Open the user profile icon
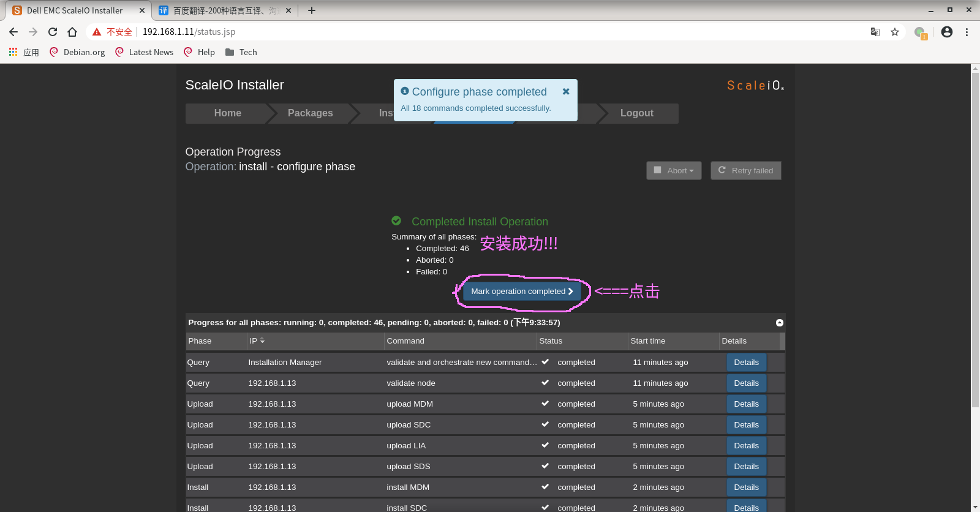The width and height of the screenshot is (980, 512). tap(947, 32)
